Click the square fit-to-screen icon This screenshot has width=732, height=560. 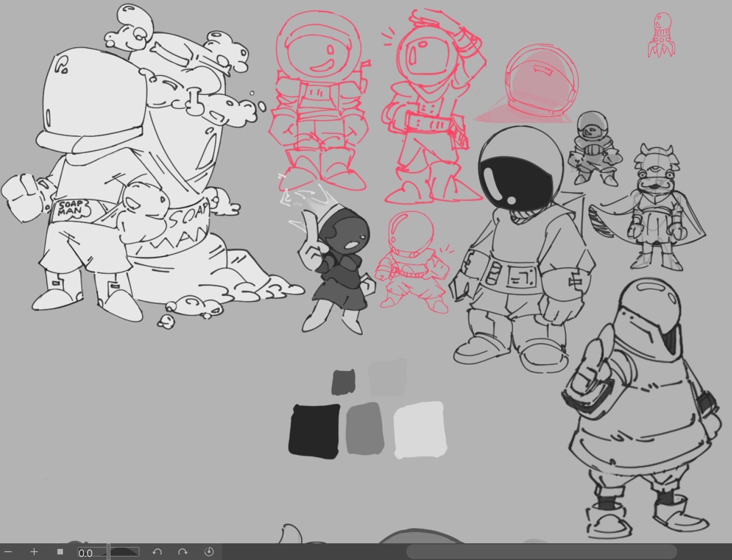click(60, 551)
